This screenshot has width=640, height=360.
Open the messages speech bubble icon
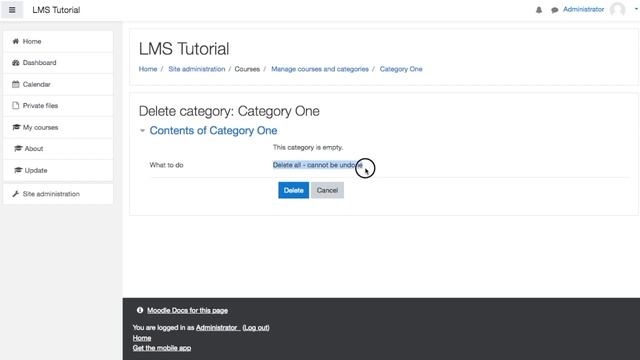point(554,10)
